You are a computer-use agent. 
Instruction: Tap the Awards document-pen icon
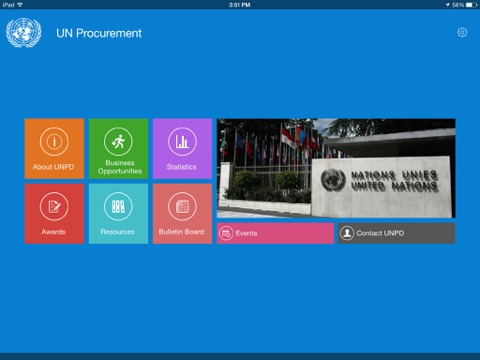54,206
